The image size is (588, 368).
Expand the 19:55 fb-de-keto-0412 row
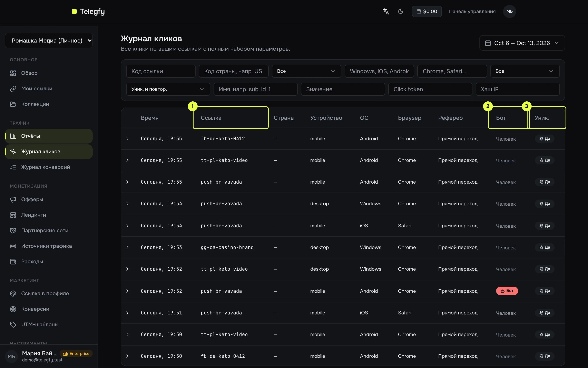click(127, 139)
